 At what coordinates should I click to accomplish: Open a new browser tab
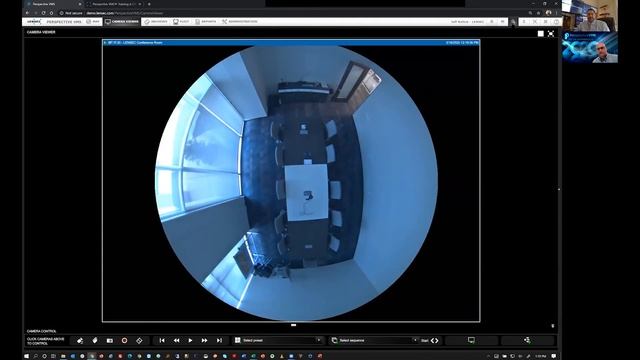pos(149,4)
